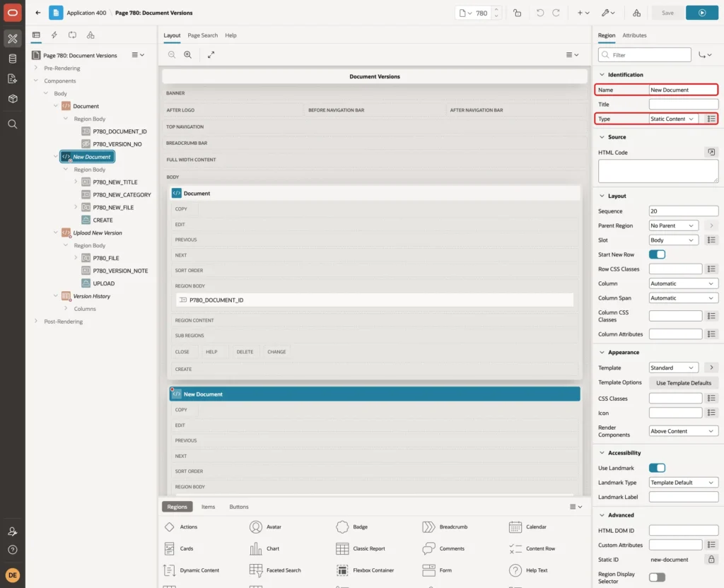Image resolution: width=724 pixels, height=588 pixels.
Task: Click the Name field containing New Document
Action: (683, 90)
